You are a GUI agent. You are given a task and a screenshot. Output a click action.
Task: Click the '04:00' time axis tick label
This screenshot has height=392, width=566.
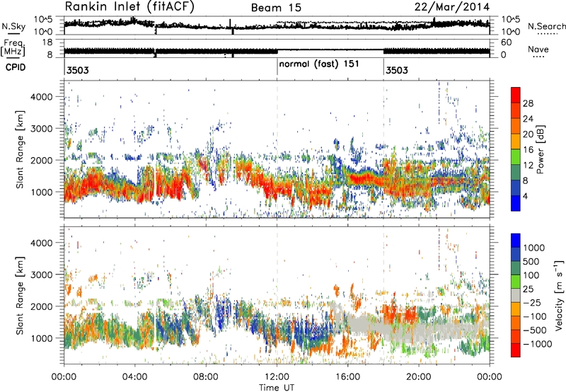(135, 377)
